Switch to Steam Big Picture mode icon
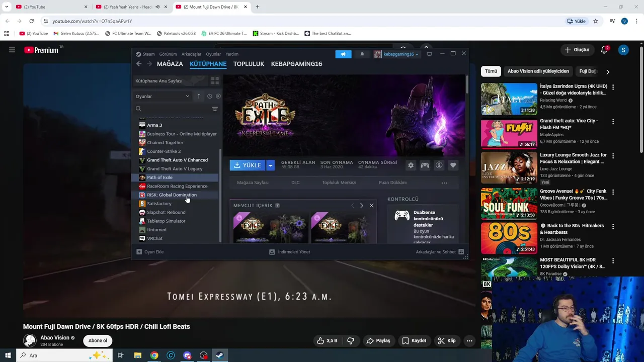Image resolution: width=644 pixels, height=362 pixels. tap(429, 54)
